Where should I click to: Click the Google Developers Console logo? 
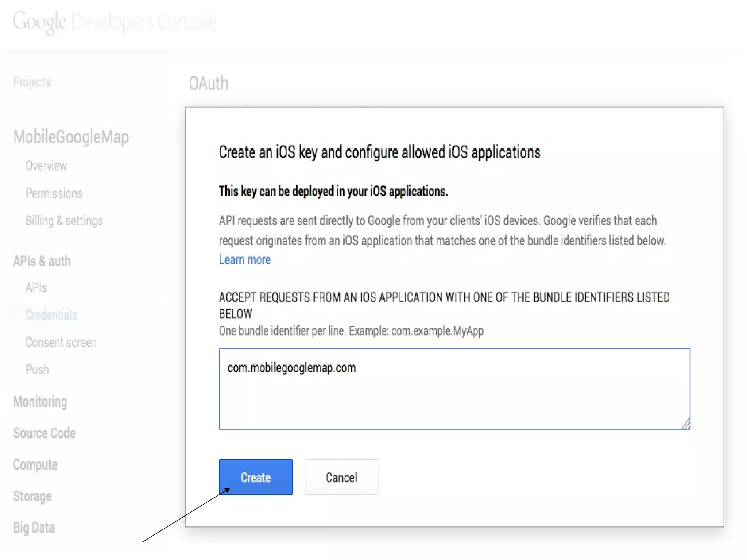(115, 22)
